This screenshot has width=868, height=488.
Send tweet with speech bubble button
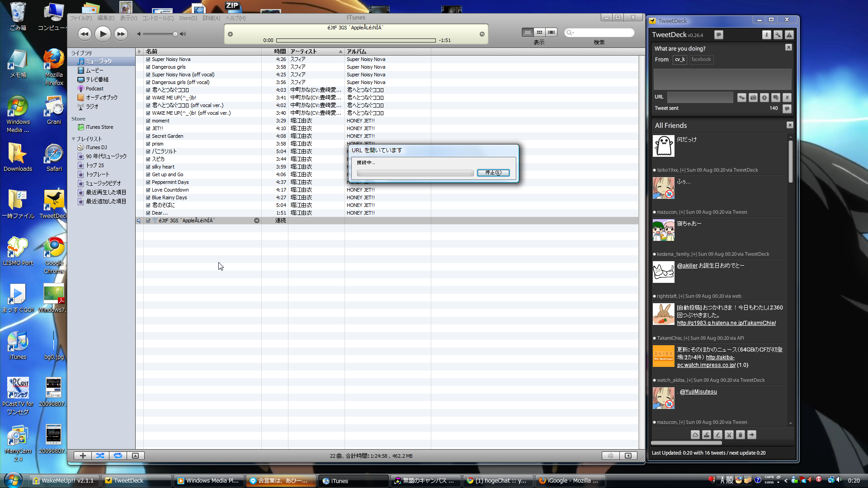pos(787,108)
